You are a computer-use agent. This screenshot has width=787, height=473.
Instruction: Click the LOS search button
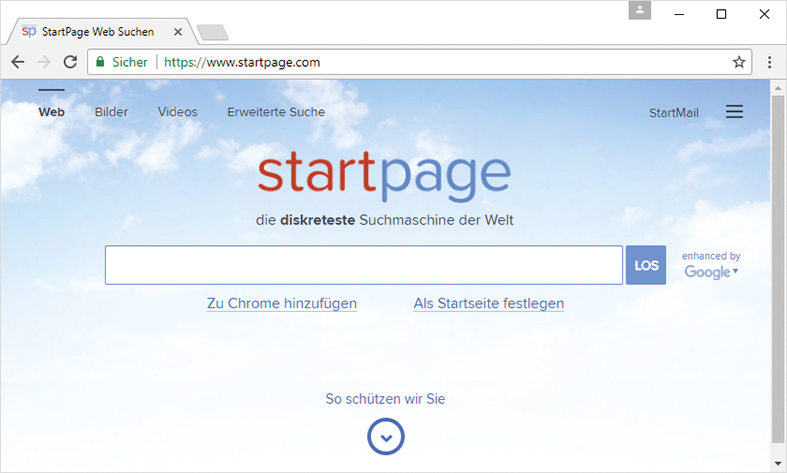coord(646,265)
